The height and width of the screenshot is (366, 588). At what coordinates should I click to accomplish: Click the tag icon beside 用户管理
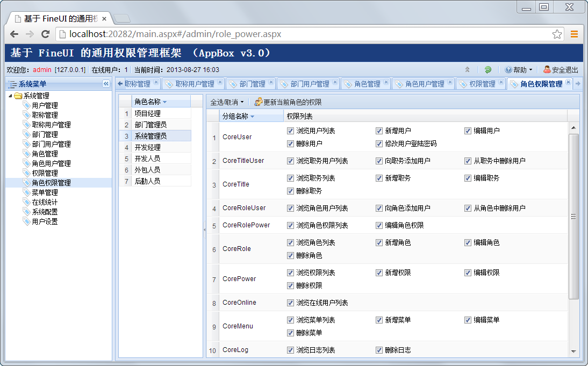(x=27, y=105)
